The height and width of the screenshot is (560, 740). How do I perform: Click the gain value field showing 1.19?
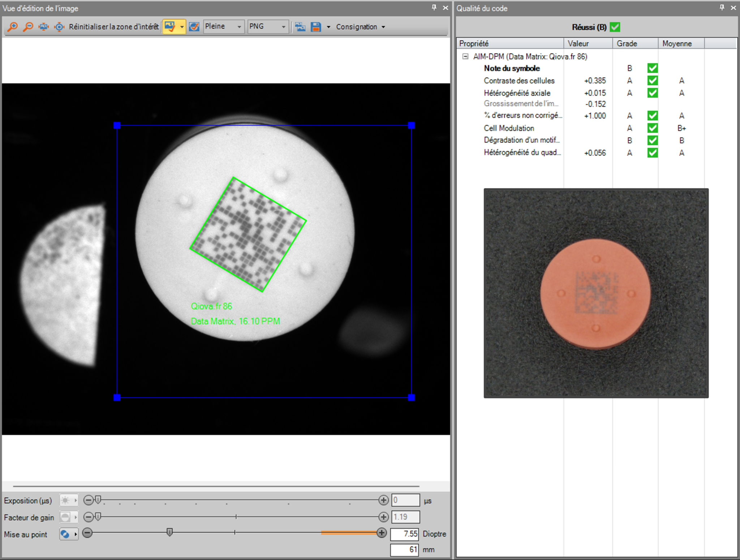tap(405, 517)
